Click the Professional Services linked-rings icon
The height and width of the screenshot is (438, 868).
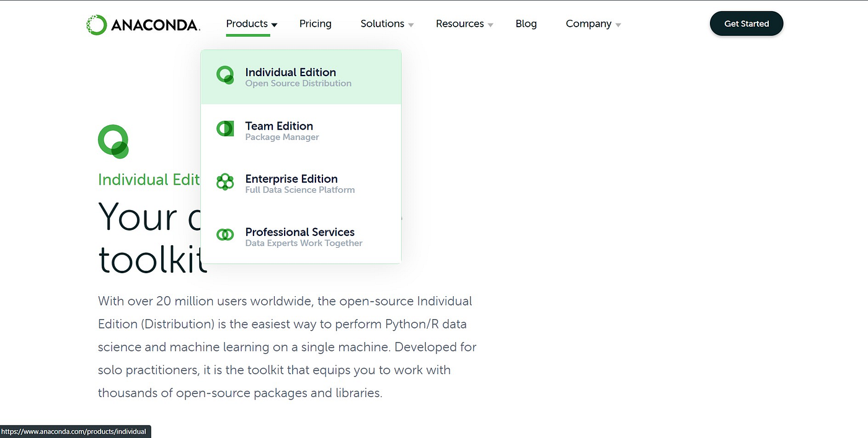(x=224, y=235)
